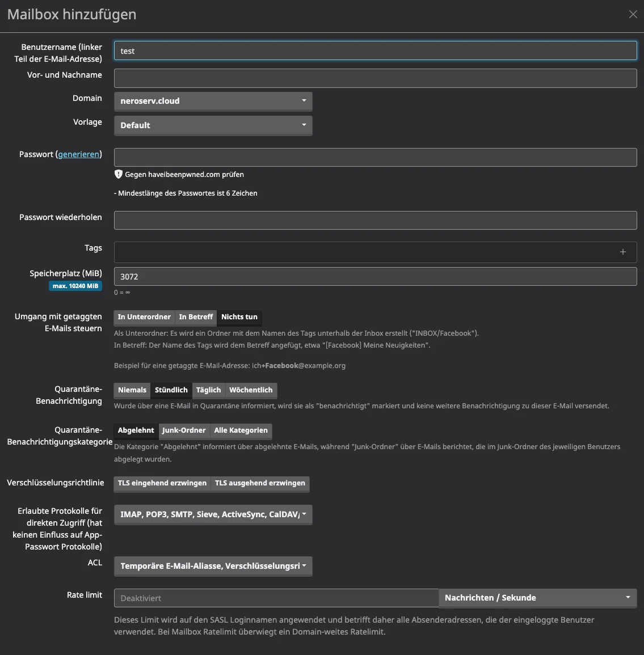Screen dimensions: 644x655
Task: Set quarantine notification to Niemals
Action: point(132,390)
